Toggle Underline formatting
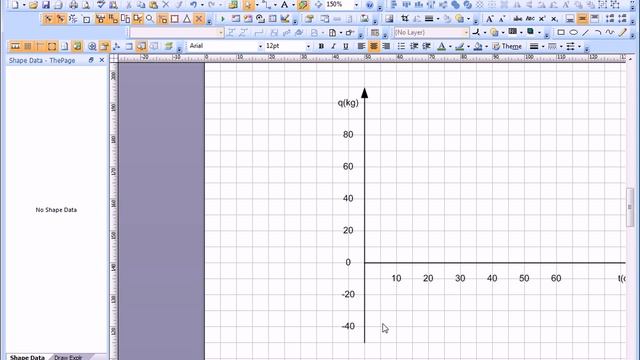Image resolution: width=640 pixels, height=360 pixels. (346, 46)
